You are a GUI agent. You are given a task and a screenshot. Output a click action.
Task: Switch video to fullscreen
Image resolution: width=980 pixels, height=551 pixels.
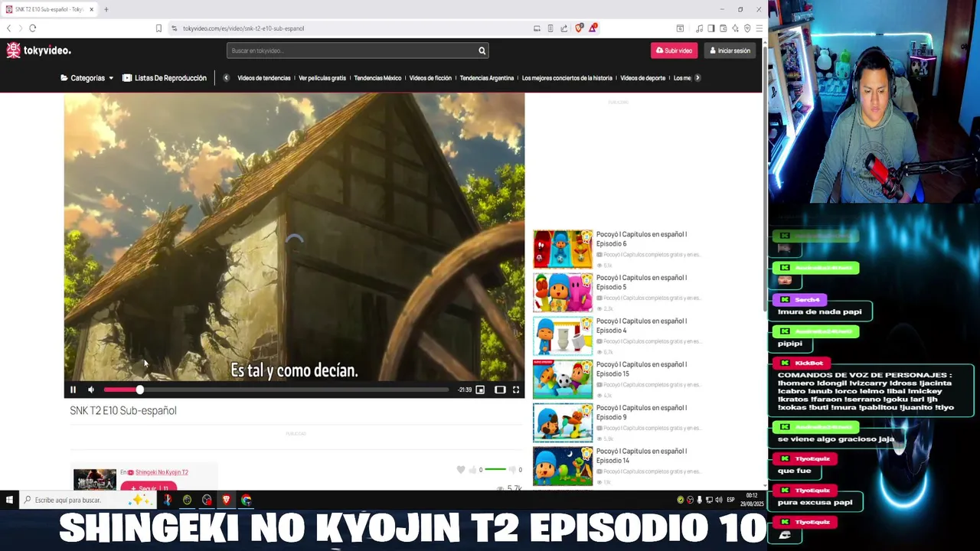516,390
